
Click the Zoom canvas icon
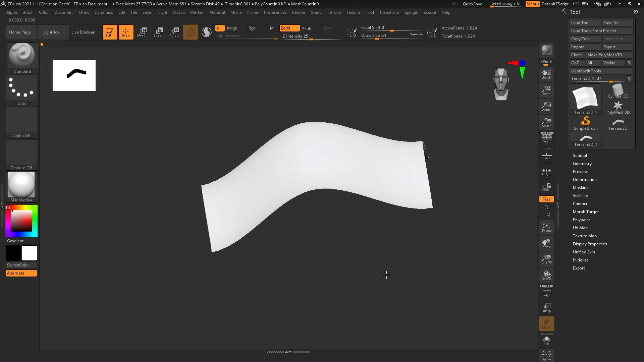point(546,90)
